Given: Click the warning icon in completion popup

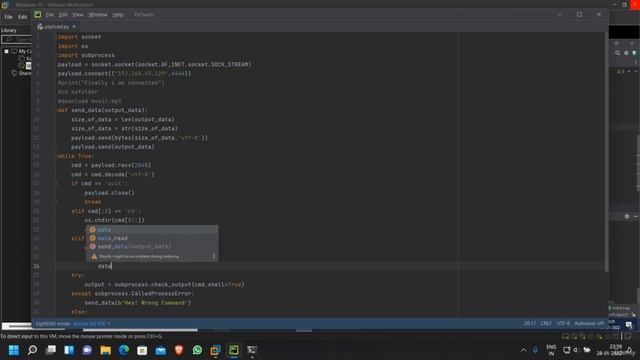Looking at the screenshot, I should (94, 256).
